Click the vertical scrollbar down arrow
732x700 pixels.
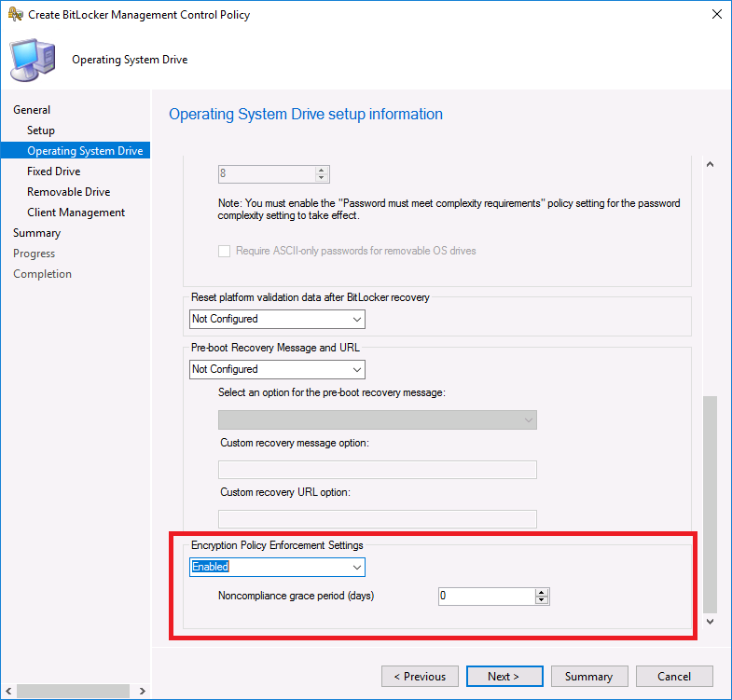tap(710, 621)
